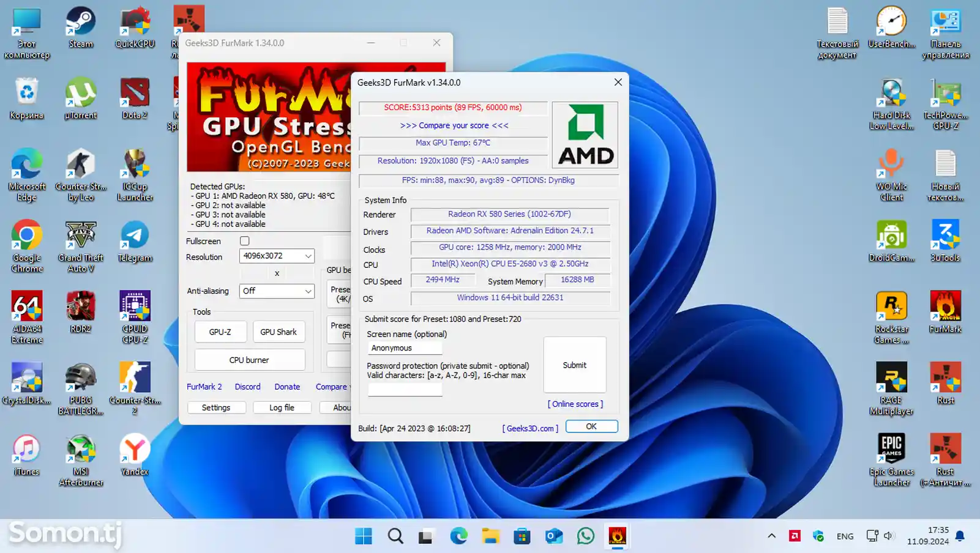Open the Hard Disk Low Level Format icon
Screen dimensions: 980x553
tap(891, 103)
